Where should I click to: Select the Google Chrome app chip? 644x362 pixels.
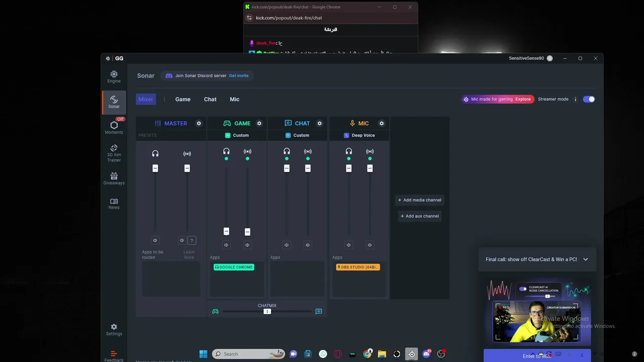click(234, 267)
